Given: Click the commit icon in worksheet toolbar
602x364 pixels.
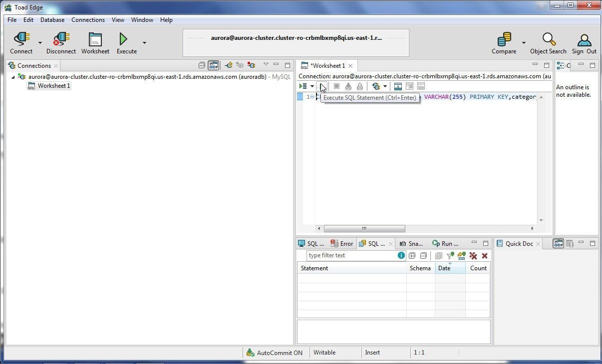Looking at the screenshot, I should (x=348, y=86).
